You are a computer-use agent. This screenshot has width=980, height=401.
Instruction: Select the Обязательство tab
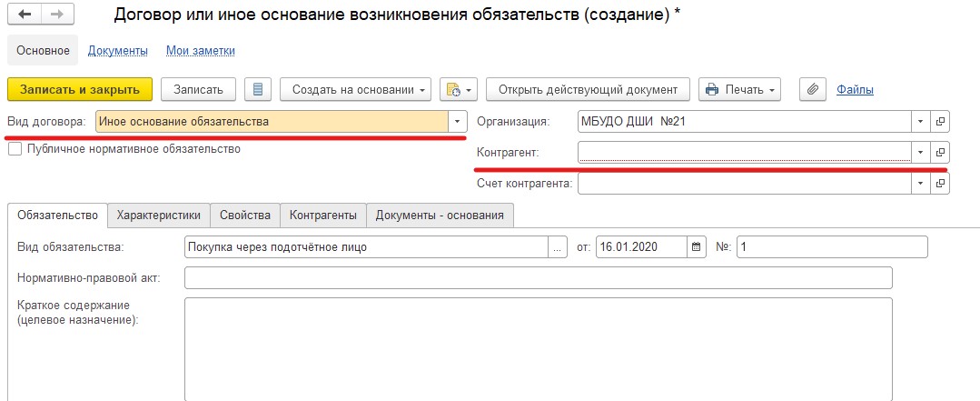[x=57, y=216]
